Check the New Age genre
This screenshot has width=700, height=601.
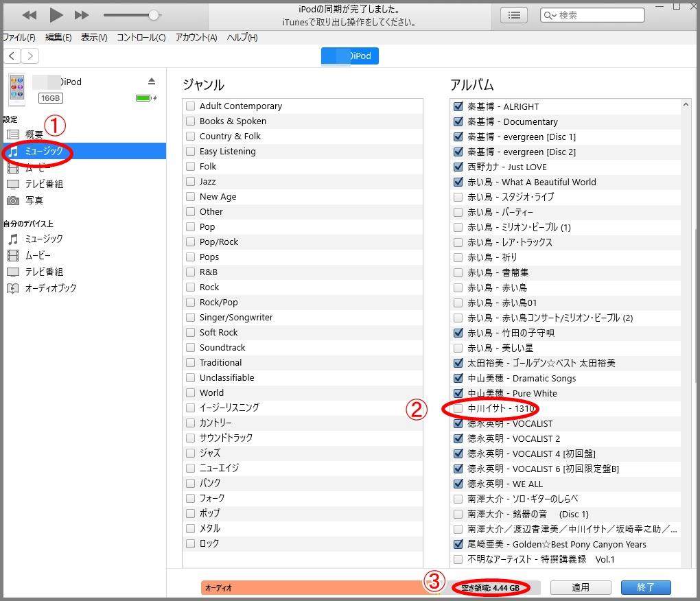(x=191, y=196)
